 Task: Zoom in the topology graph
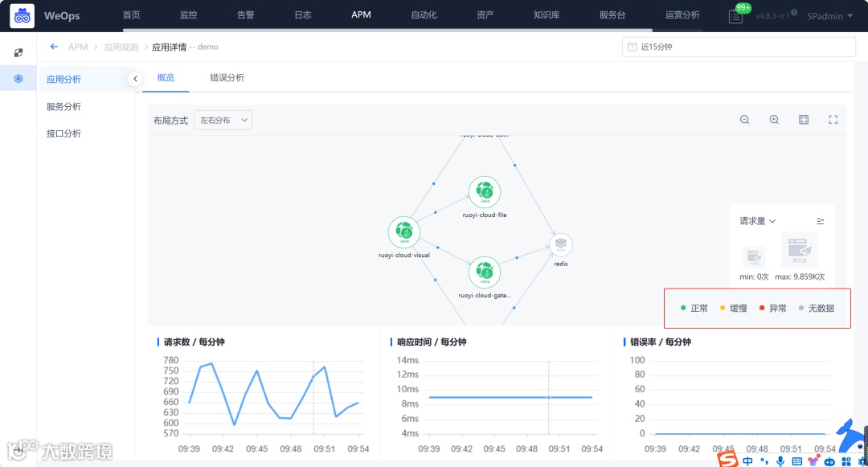(x=774, y=120)
